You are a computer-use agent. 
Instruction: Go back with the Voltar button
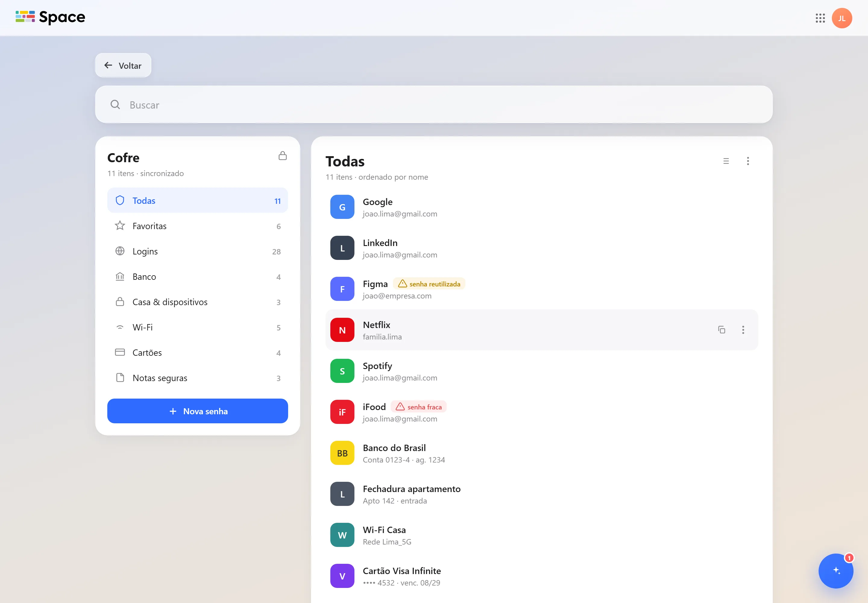(x=123, y=65)
